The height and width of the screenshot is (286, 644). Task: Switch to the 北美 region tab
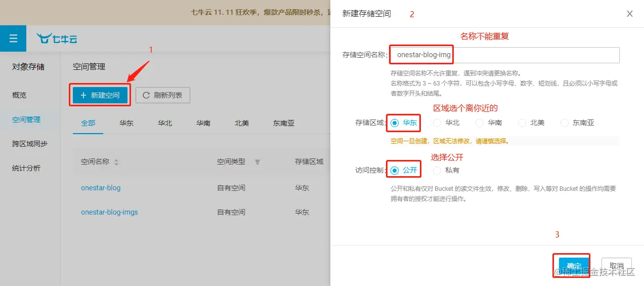point(242,123)
